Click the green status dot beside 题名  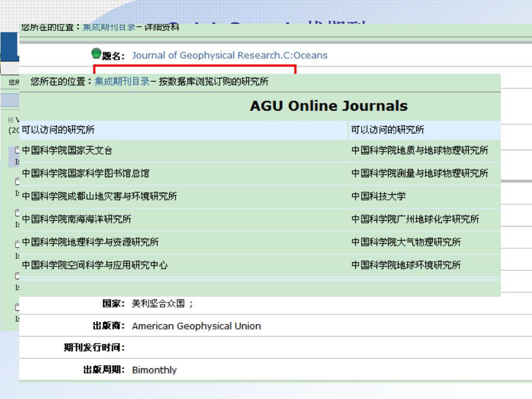tap(96, 54)
